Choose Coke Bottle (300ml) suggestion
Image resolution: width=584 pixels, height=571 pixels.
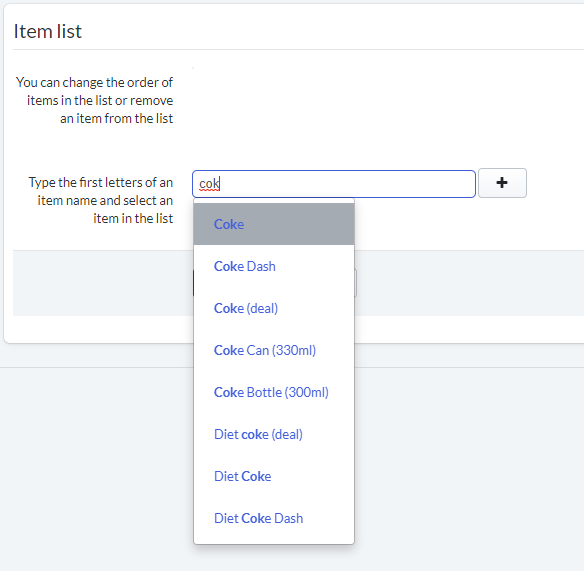click(x=274, y=392)
